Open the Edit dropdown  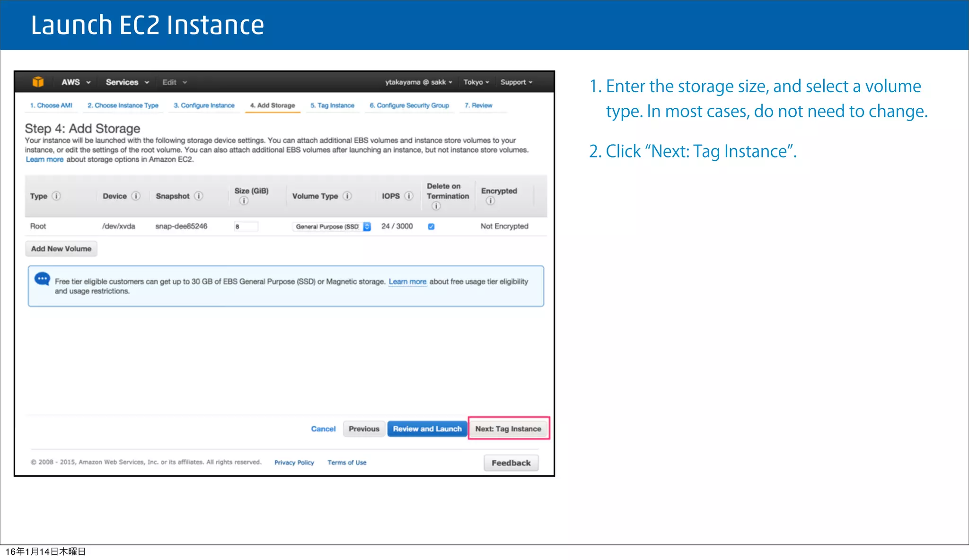click(x=175, y=82)
